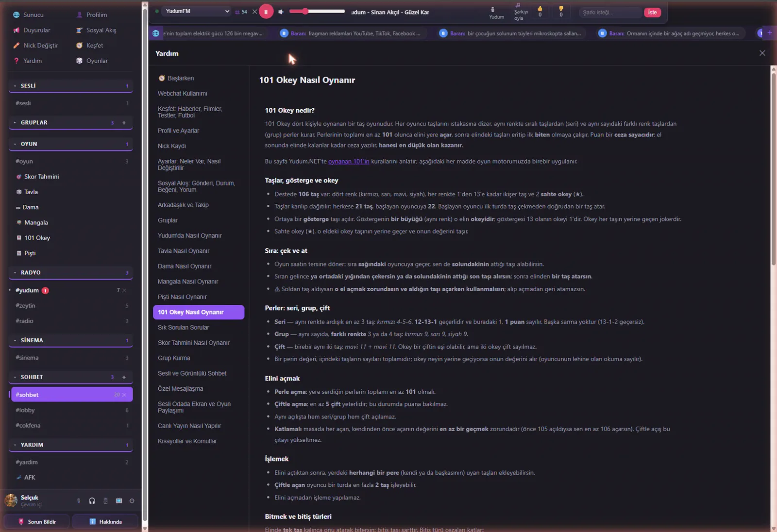Give the song a thumbs up
This screenshot has height=532, width=777.
click(540, 11)
